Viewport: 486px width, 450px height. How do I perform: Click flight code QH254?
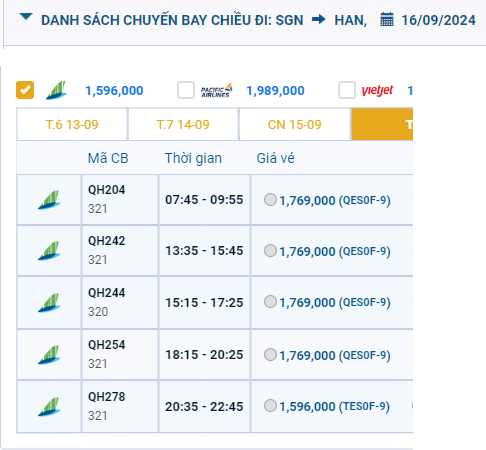click(107, 345)
